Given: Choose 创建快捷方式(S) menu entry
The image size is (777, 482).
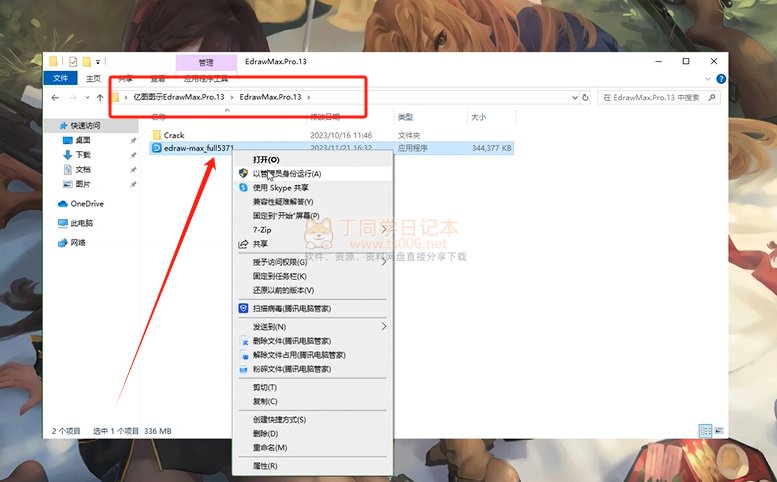Looking at the screenshot, I should pyautogui.click(x=313, y=420).
